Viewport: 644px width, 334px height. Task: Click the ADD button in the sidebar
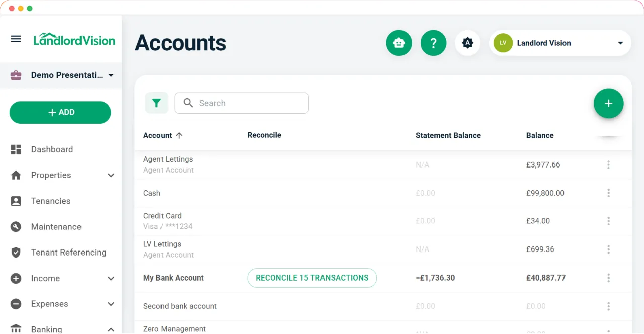60,112
